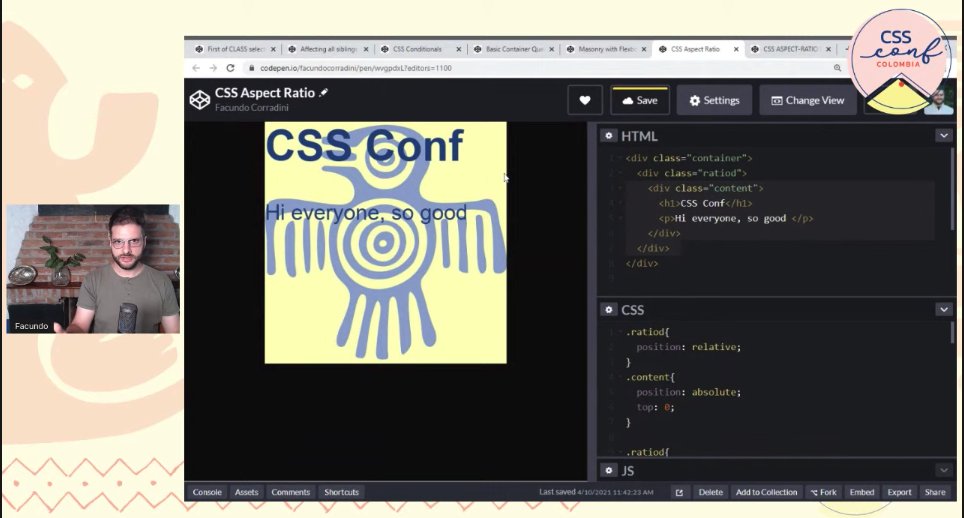964x518 pixels.
Task: Click CSS Conf heading in preview
Action: tap(365, 146)
